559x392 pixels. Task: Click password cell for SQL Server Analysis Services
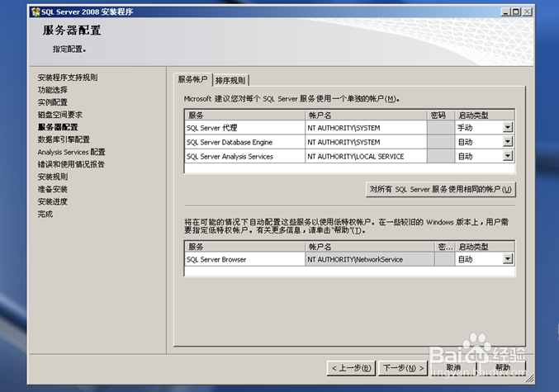[x=441, y=156]
